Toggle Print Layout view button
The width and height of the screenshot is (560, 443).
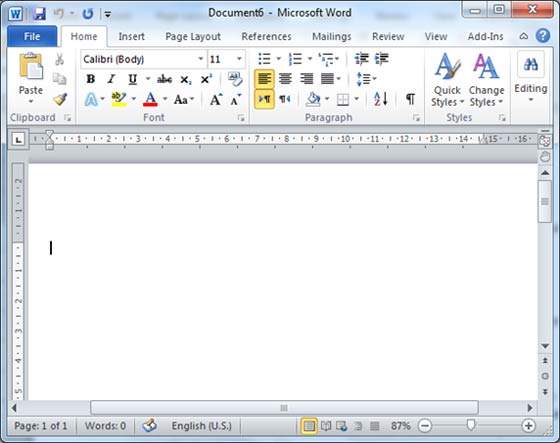click(x=309, y=426)
